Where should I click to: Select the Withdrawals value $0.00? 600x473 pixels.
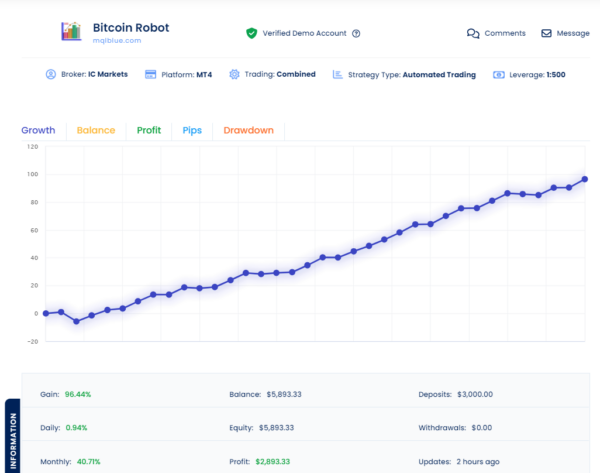point(481,427)
